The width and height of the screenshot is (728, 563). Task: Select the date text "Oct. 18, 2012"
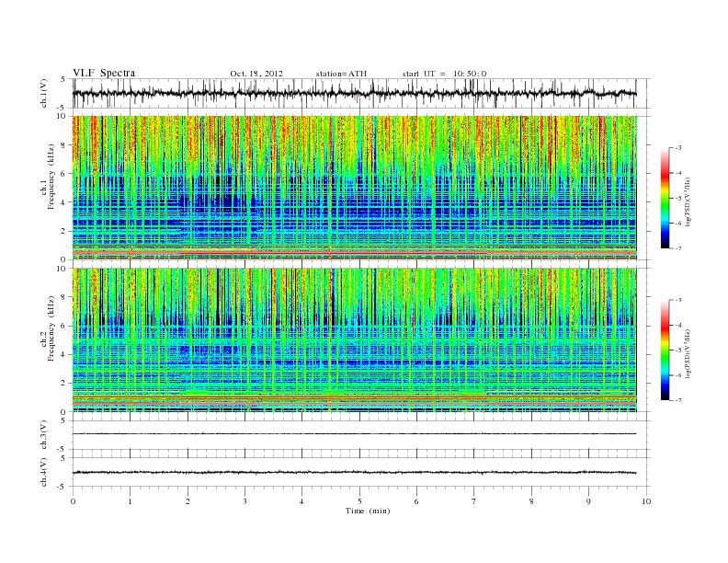click(x=256, y=74)
